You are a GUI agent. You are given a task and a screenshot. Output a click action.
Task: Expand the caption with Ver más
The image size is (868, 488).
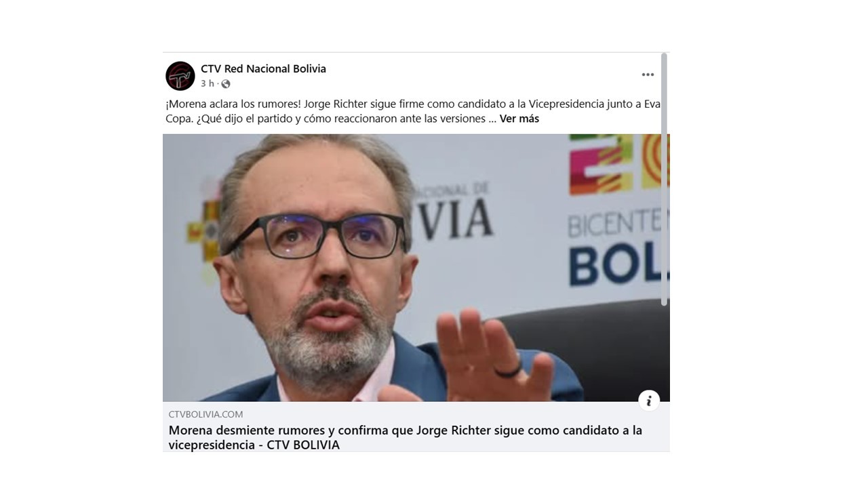point(519,119)
